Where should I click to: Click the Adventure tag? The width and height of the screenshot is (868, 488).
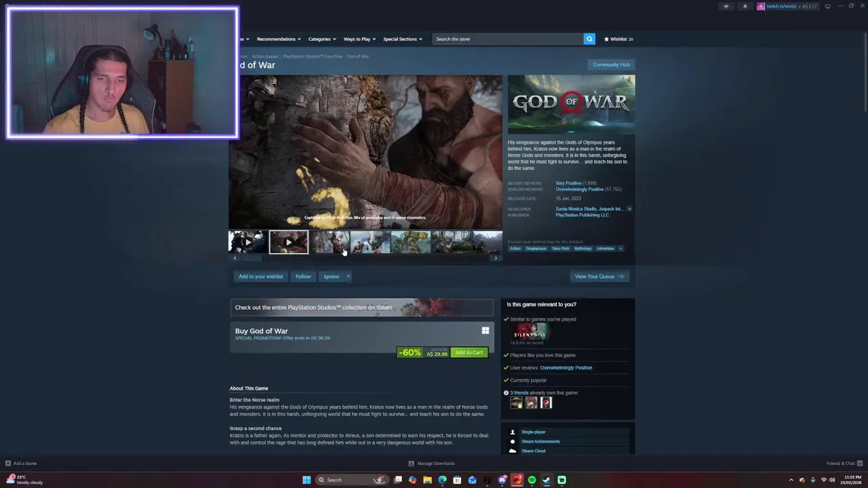click(606, 248)
